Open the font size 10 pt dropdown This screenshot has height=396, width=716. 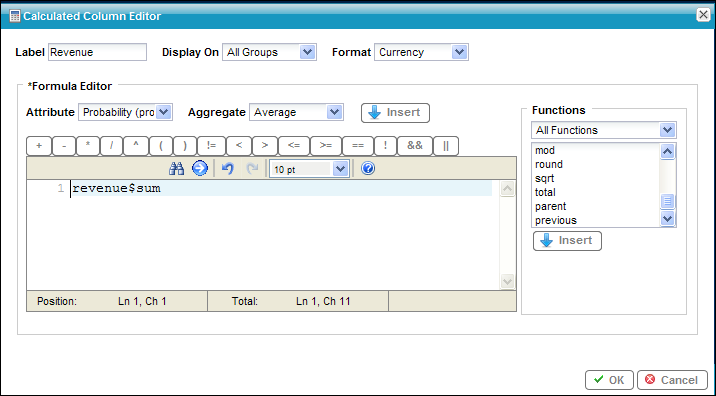[x=309, y=169]
